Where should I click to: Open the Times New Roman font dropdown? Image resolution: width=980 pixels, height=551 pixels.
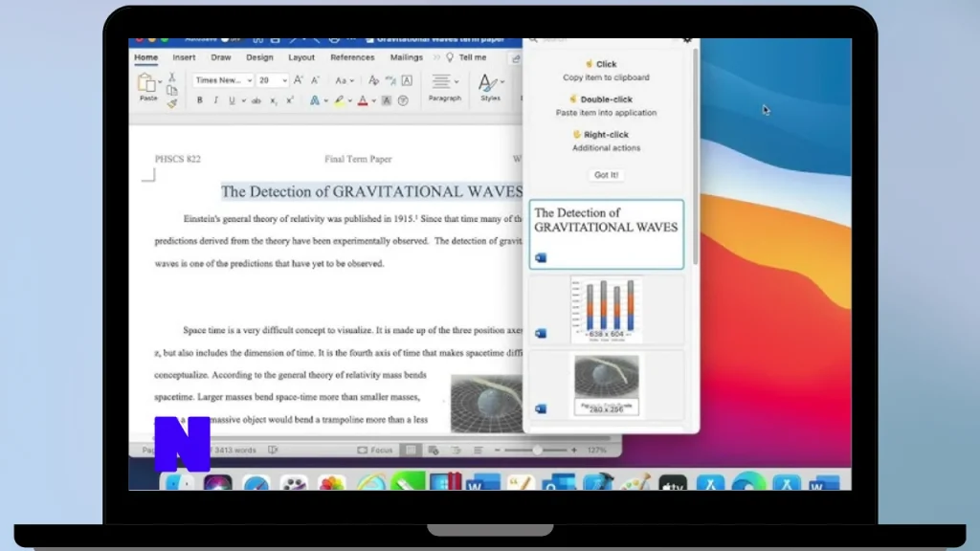pos(249,80)
